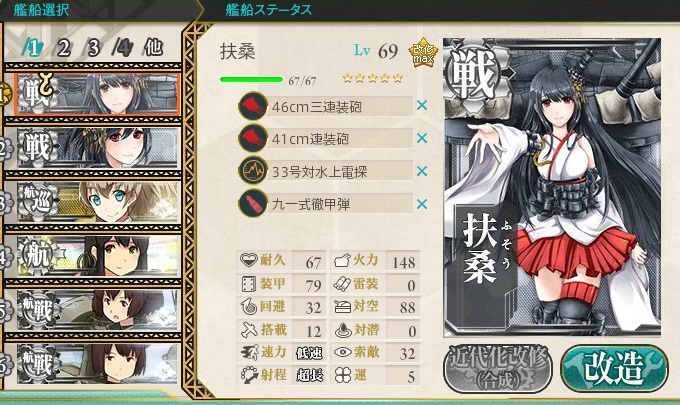Unequip 41cm連装砲 with its X
The width and height of the screenshot is (680, 405).
(422, 138)
